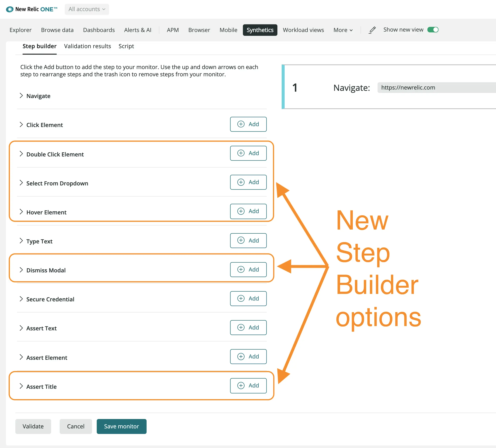Click the Validate button
Image resolution: width=496 pixels, height=448 pixels.
coord(33,426)
